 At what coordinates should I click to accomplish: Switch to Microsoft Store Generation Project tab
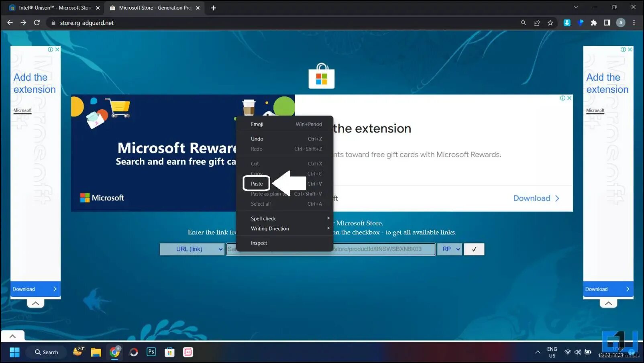(155, 8)
